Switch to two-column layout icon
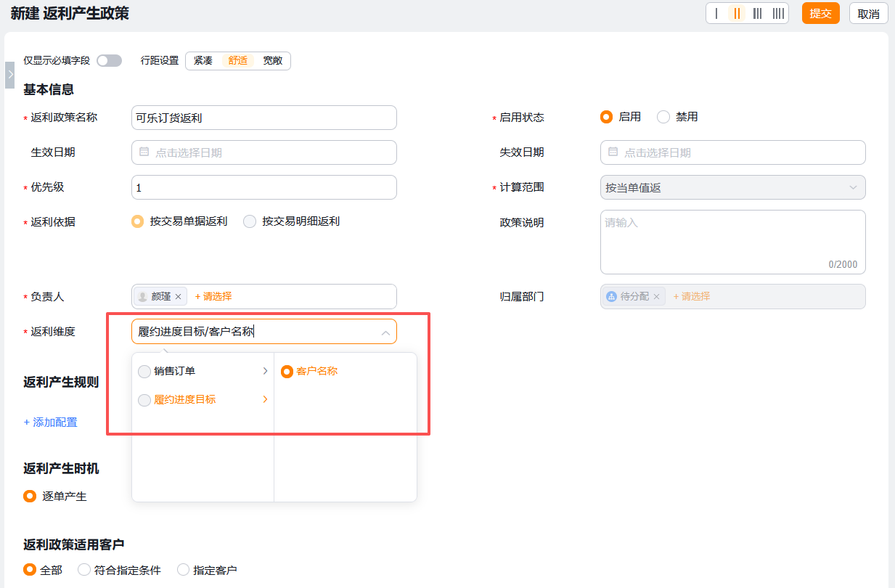This screenshot has height=588, width=895. 737,13
